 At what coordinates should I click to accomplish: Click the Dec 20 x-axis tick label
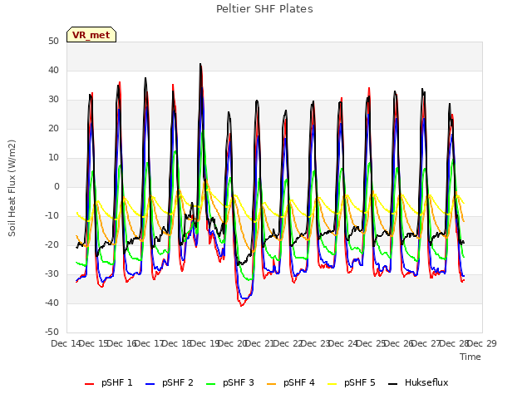point(232,343)
